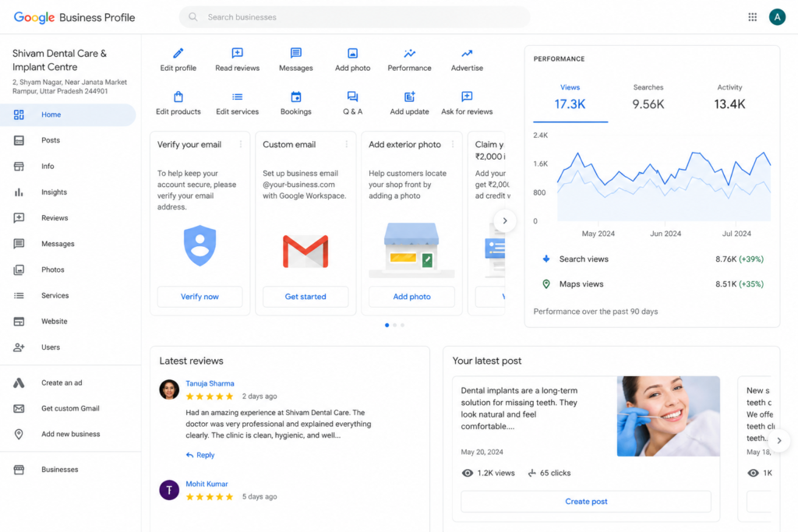This screenshot has height=532, width=798.
Task: Click the Search views row
Action: tap(652, 259)
